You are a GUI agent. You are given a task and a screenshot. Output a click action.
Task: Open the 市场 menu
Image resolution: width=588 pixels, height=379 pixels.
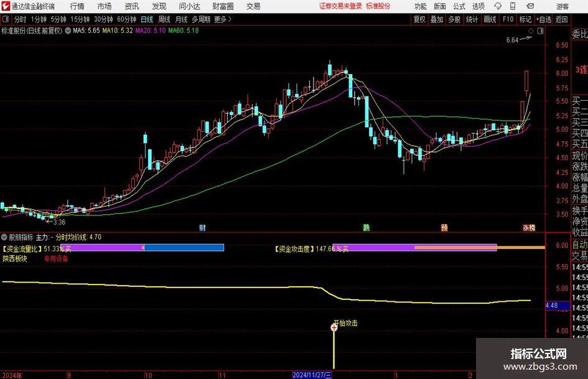pos(105,6)
